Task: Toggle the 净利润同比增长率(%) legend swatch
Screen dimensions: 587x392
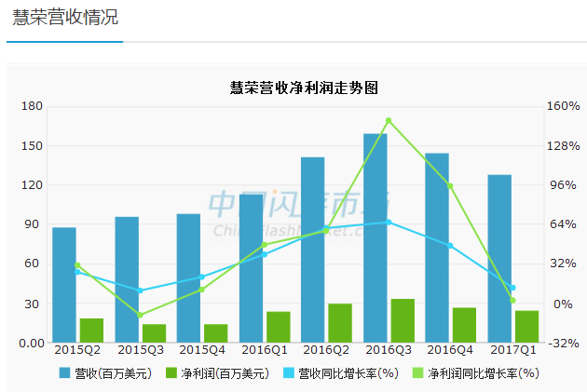Action: 417,373
